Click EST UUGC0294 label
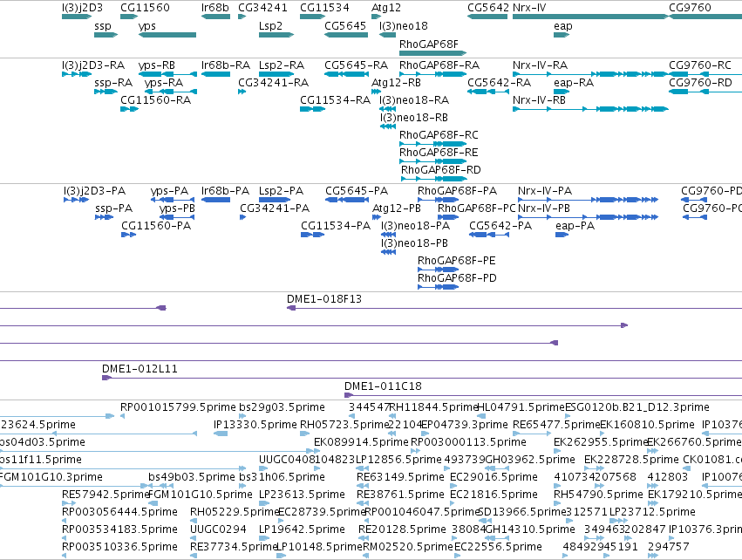This screenshot has height=560, width=742. (218, 529)
